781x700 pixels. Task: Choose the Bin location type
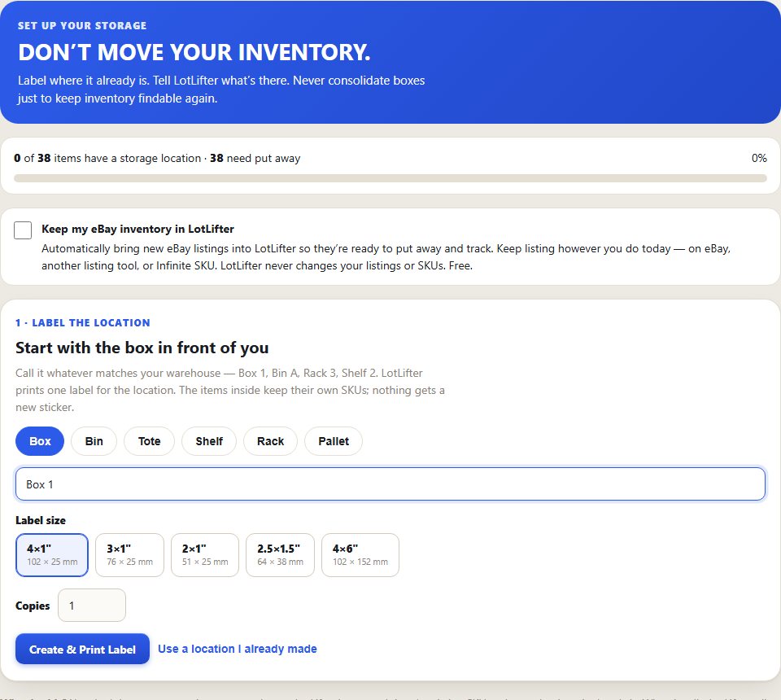coord(94,441)
